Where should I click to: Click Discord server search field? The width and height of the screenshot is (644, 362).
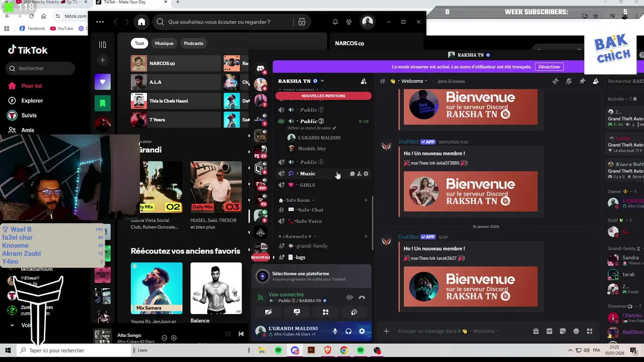[624, 81]
